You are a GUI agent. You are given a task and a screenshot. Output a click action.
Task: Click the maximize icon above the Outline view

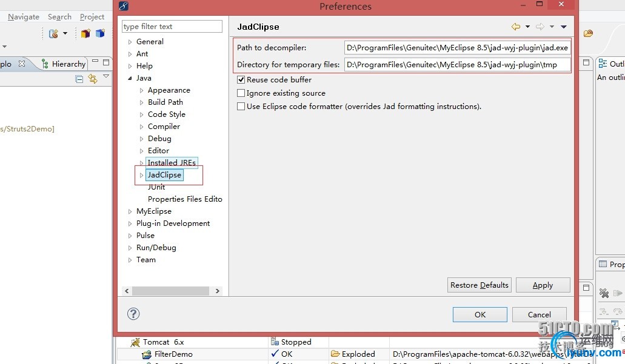(586, 62)
